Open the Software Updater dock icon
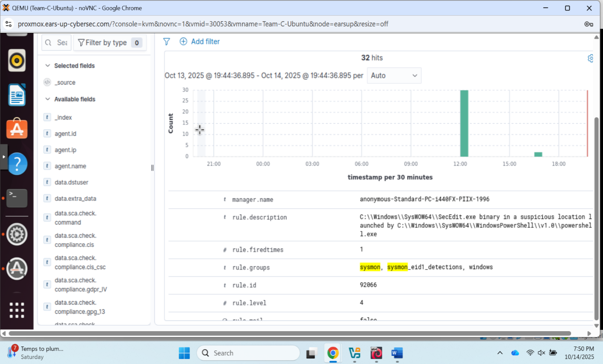The height and width of the screenshot is (364, 603). click(17, 269)
